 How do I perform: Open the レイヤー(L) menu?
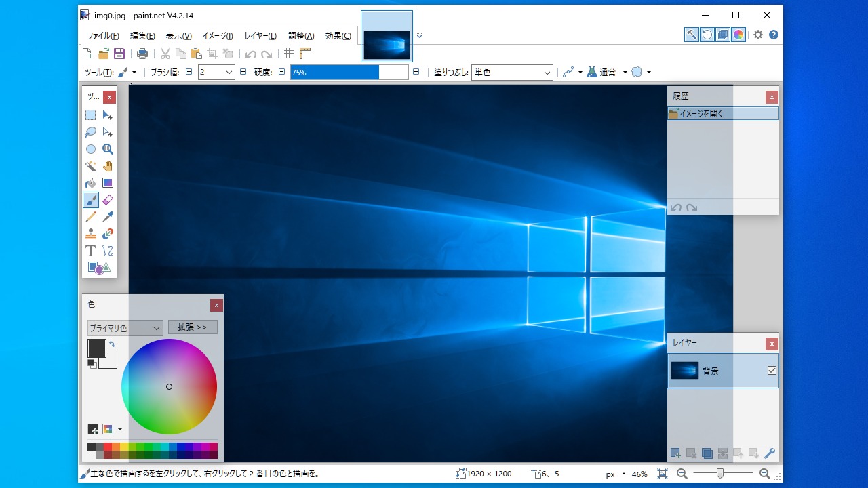(260, 36)
